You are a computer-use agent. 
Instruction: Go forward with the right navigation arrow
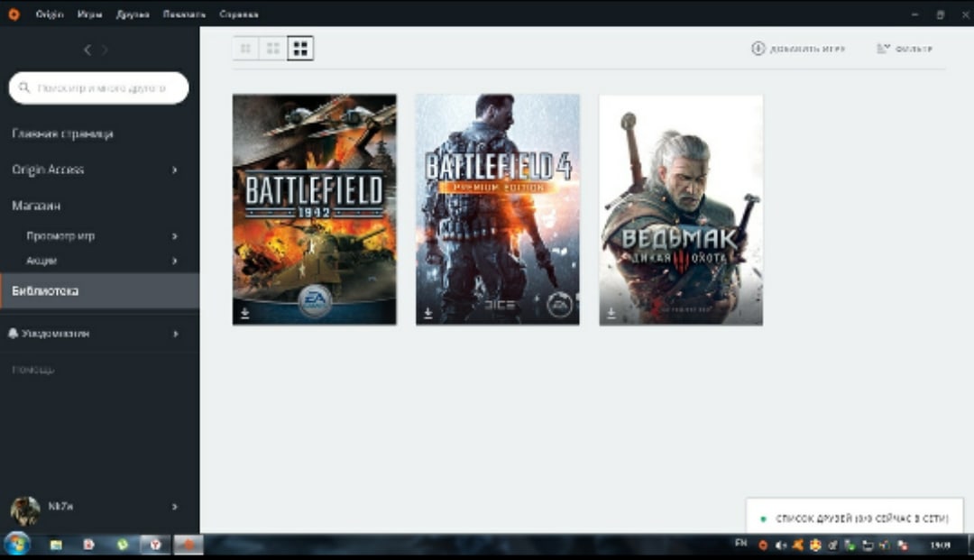click(x=105, y=50)
